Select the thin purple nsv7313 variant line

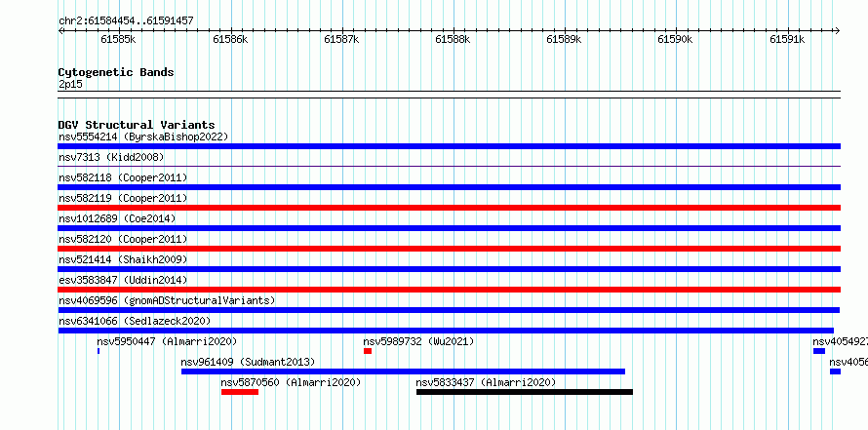(449, 166)
